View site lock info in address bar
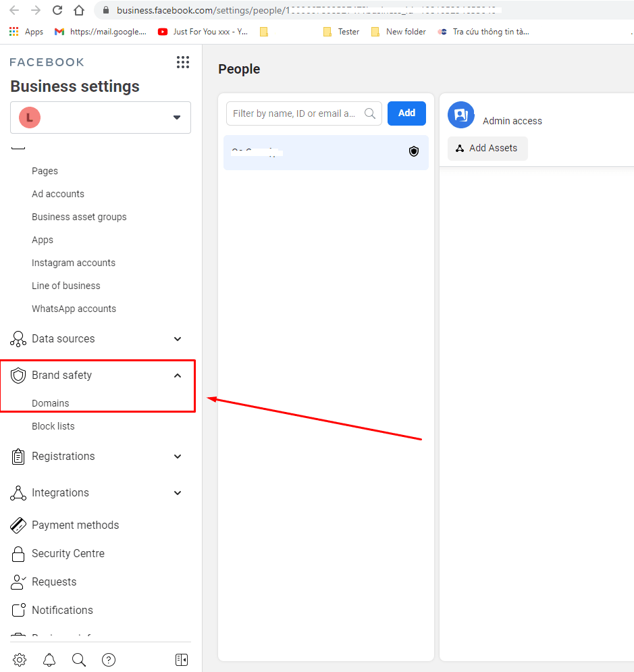The height and width of the screenshot is (672, 634). 106,10
